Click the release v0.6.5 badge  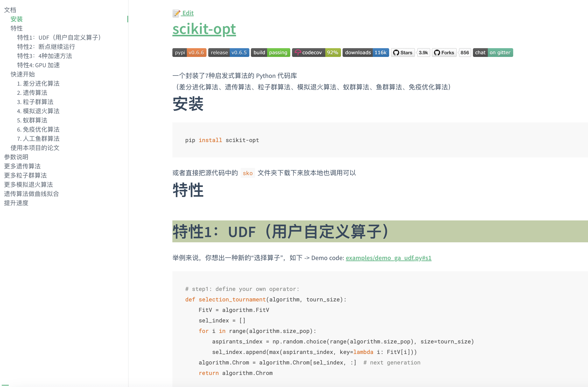point(229,52)
